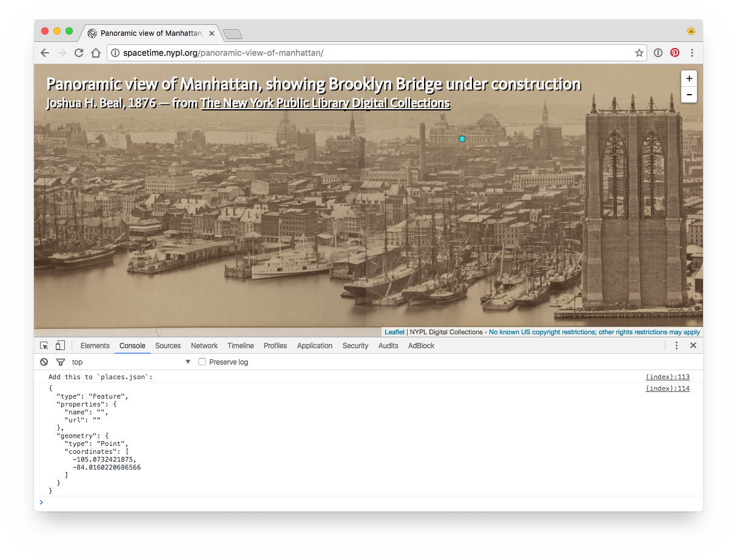Viewport: 737px width, 560px height.
Task: Switch to the Audits tab
Action: (x=388, y=346)
